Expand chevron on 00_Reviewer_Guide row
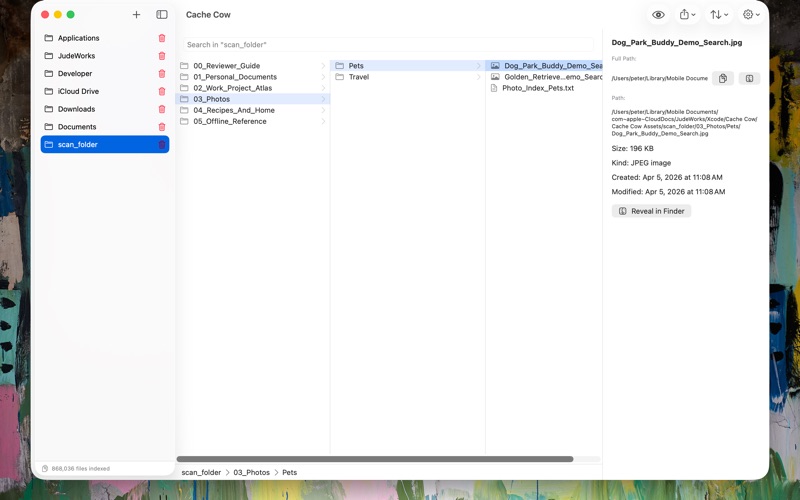 click(x=323, y=65)
